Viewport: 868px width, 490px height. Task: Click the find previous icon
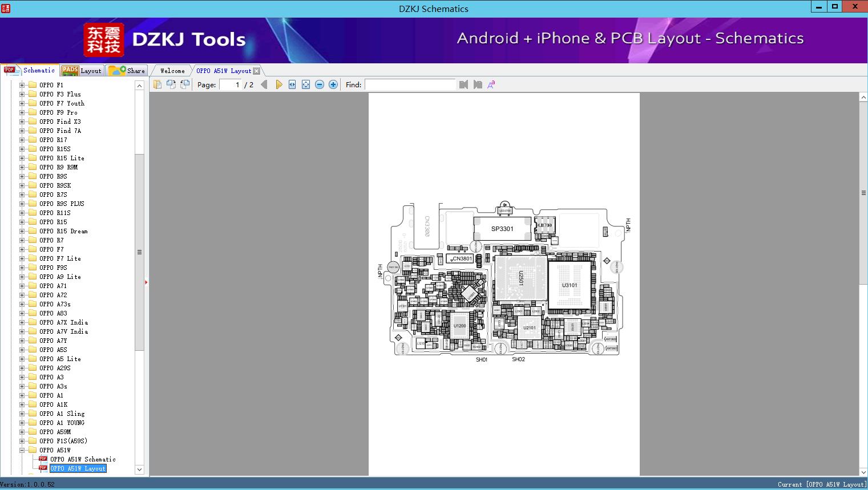coord(463,84)
